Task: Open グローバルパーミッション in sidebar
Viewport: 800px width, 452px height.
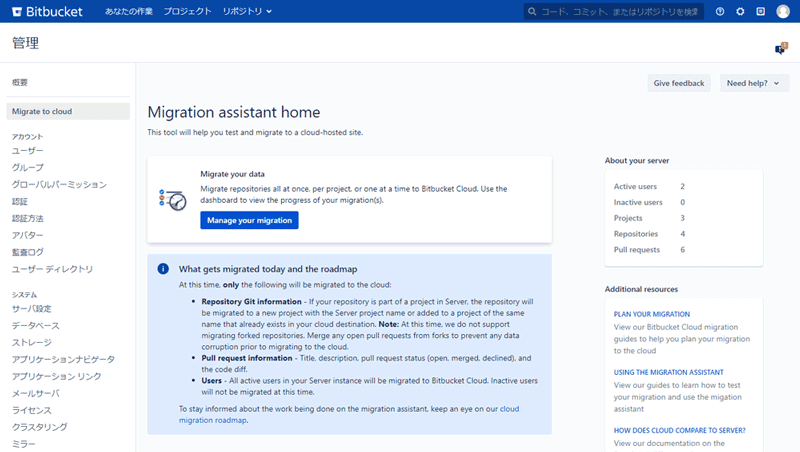Action: tap(59, 184)
